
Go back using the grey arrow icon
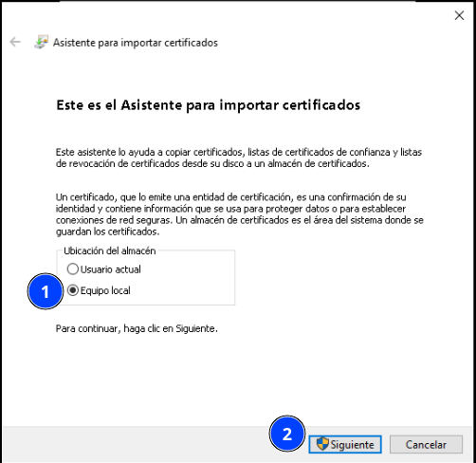click(15, 42)
